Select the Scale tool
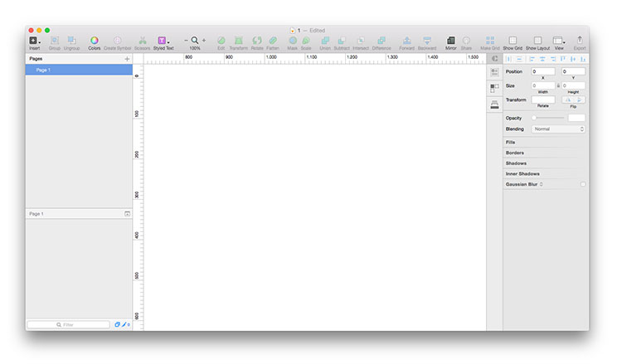 tap(306, 41)
